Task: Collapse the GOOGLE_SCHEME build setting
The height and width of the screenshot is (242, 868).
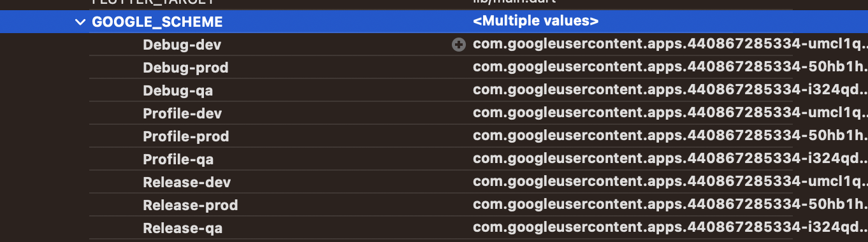Action: click(x=80, y=22)
